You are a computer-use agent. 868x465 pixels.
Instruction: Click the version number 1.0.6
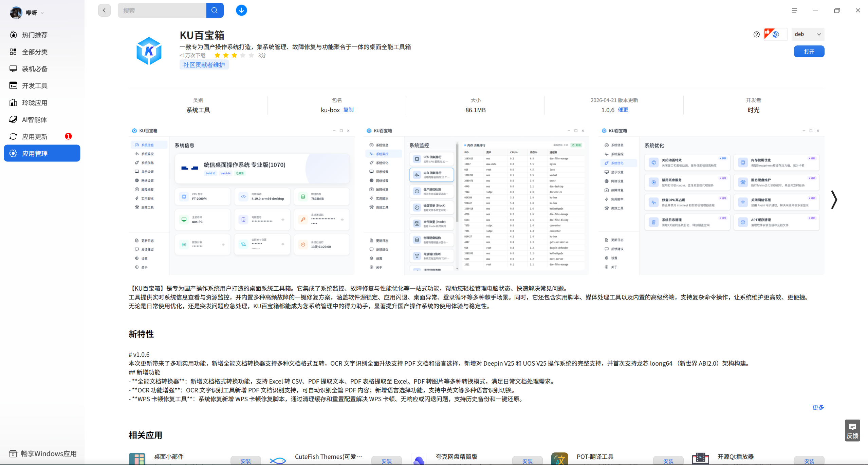coord(608,110)
